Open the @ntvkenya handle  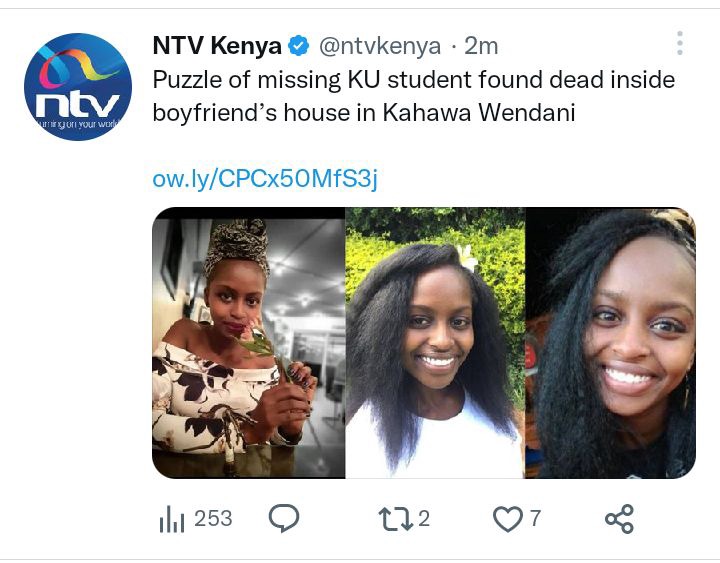380,46
